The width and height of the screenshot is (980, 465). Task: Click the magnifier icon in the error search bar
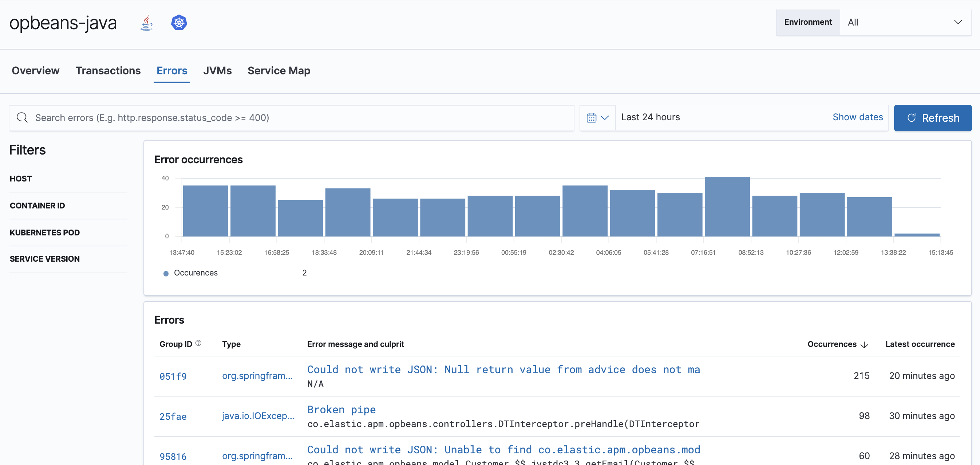click(22, 117)
